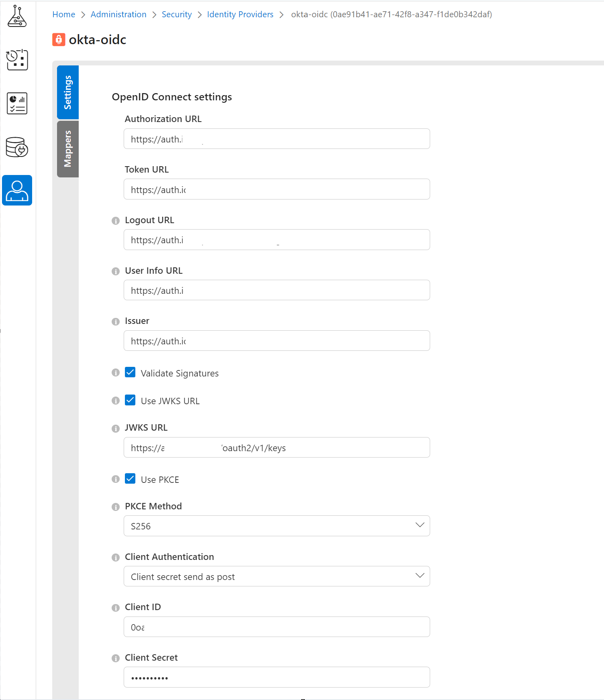Viewport: 604px width, 700px height.
Task: Click the info icon next to Logout URL
Action: tap(116, 221)
